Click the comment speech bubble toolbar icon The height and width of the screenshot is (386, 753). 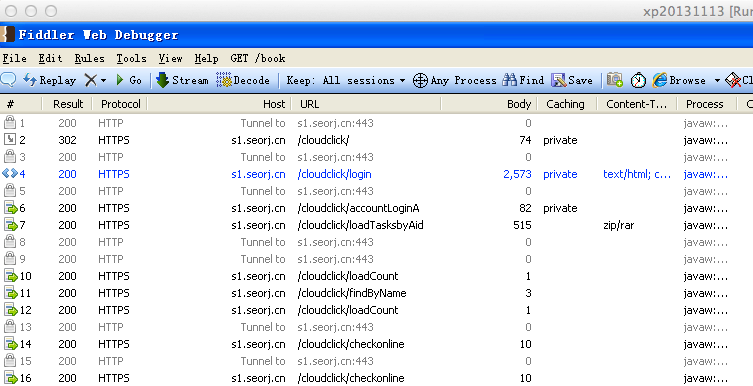pos(9,80)
